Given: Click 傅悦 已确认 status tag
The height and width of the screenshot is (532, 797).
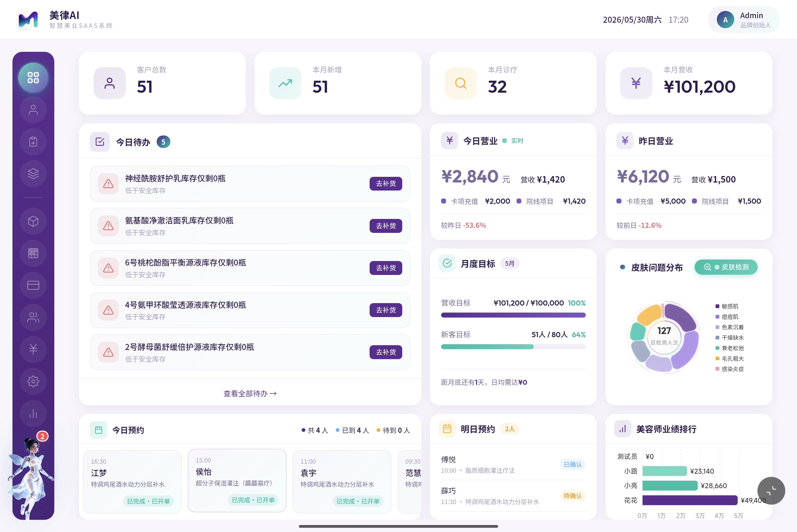Looking at the screenshot, I should [572, 464].
